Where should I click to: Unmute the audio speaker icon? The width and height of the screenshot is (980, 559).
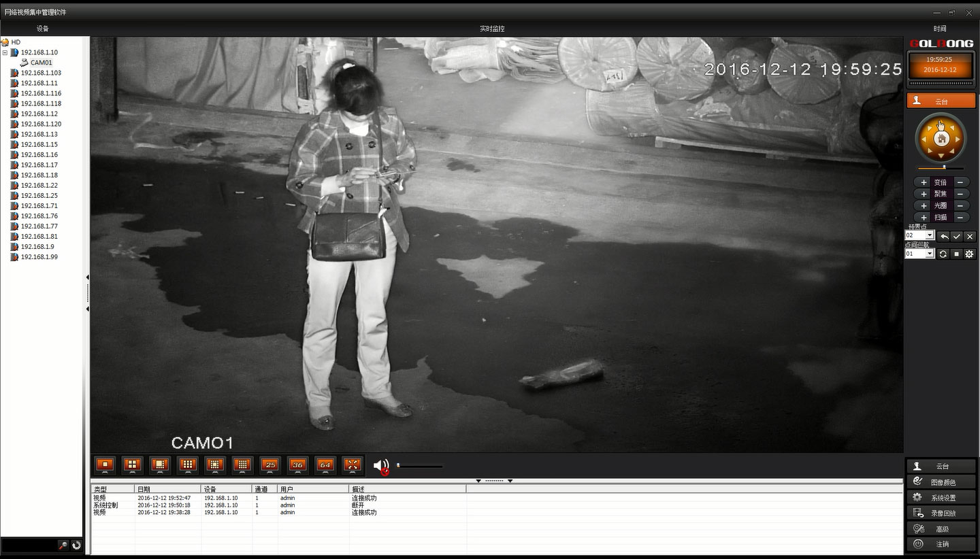tap(381, 466)
